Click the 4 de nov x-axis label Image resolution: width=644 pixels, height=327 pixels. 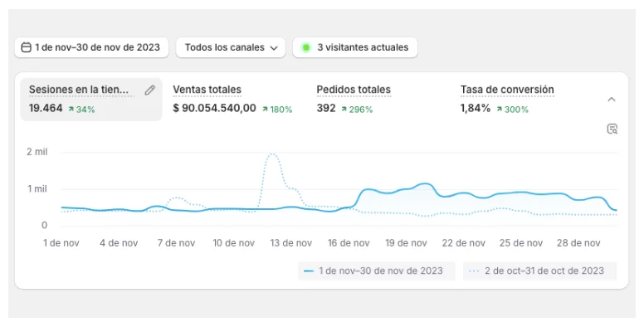119,243
